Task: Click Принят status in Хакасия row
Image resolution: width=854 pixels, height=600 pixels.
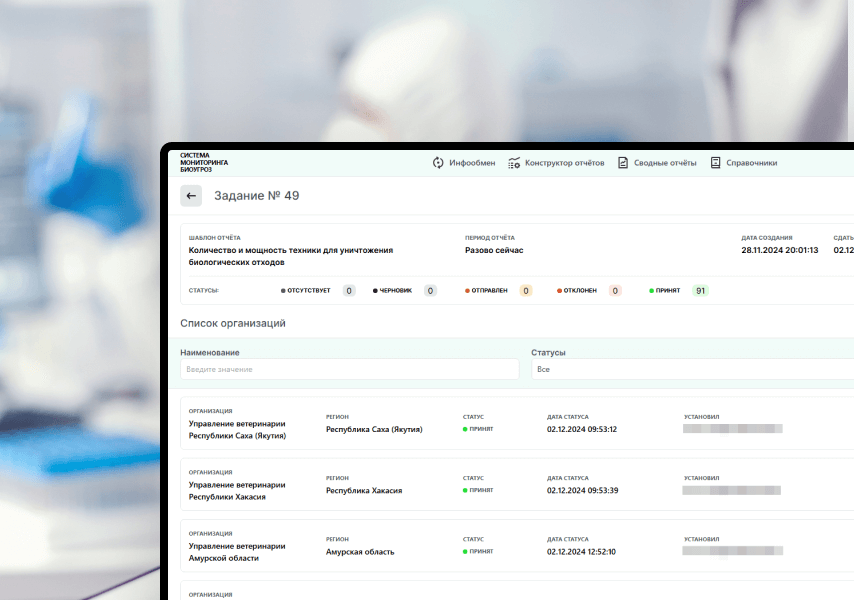Action: point(478,490)
